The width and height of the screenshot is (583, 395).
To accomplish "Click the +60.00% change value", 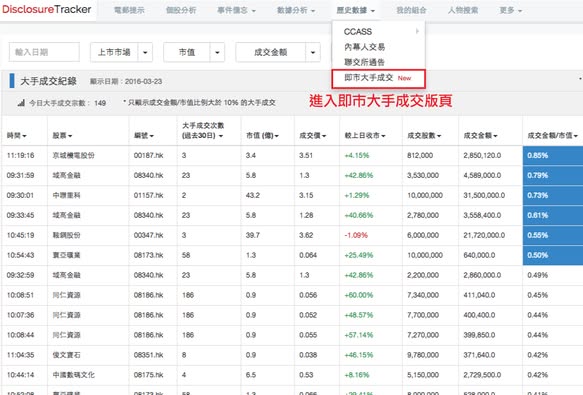I will pos(358,295).
